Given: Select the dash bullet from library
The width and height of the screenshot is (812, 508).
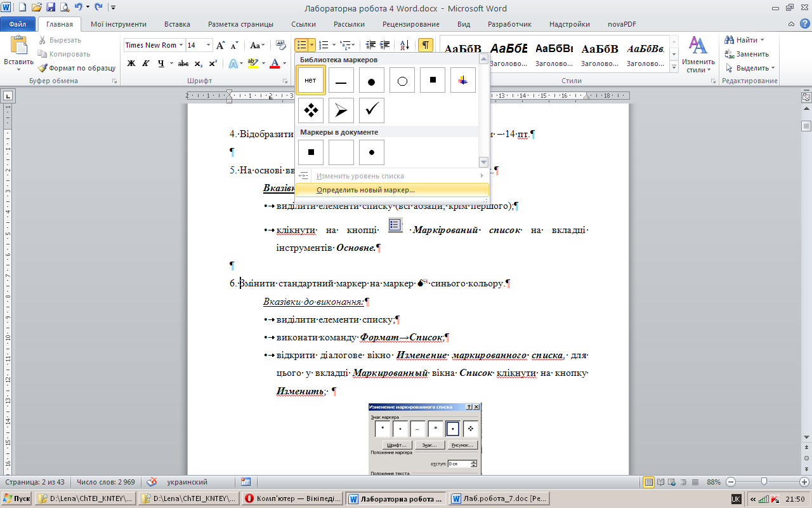Looking at the screenshot, I should 341,80.
